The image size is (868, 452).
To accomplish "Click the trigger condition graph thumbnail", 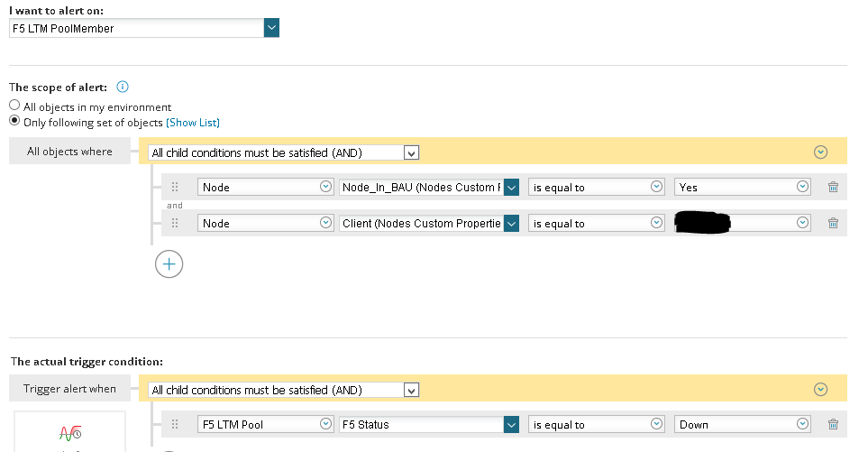I will point(69,433).
